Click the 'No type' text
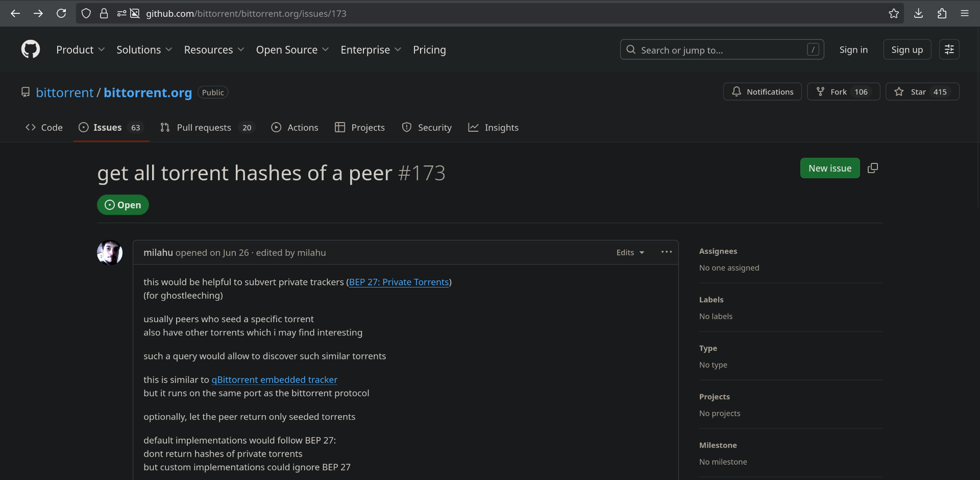This screenshot has height=480, width=980. [x=713, y=365]
